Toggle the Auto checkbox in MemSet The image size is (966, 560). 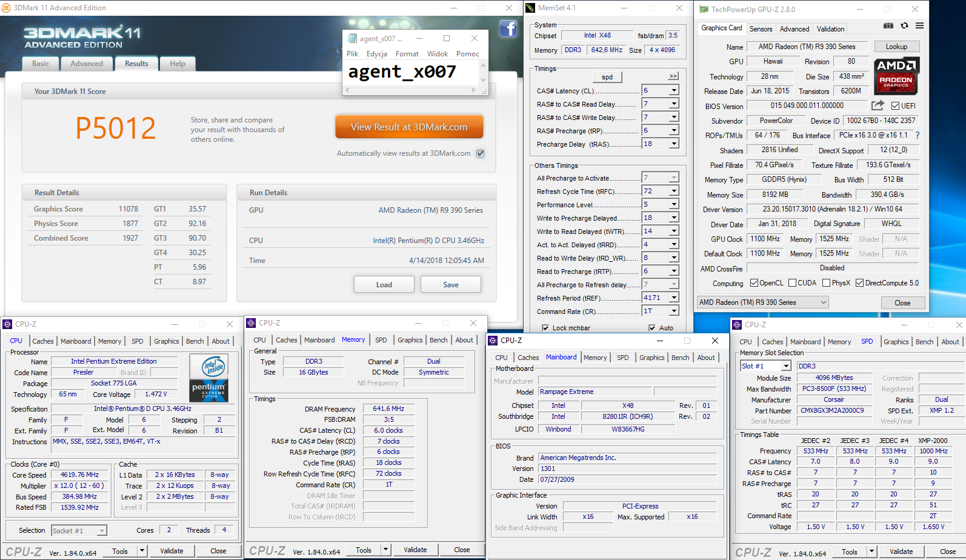(652, 328)
